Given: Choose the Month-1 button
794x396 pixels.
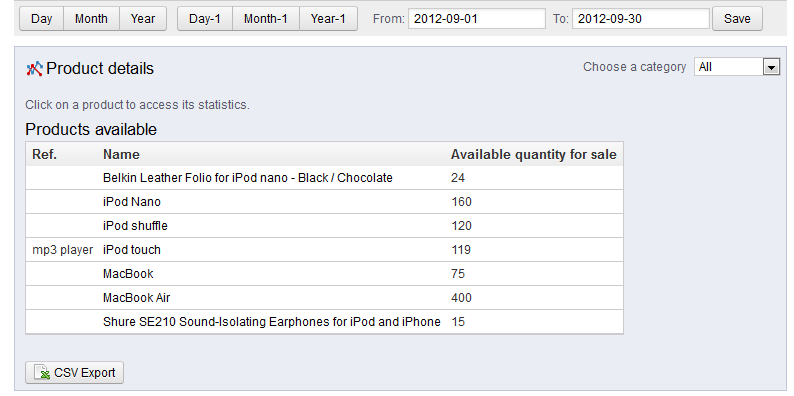Looking at the screenshot, I should tap(266, 19).
